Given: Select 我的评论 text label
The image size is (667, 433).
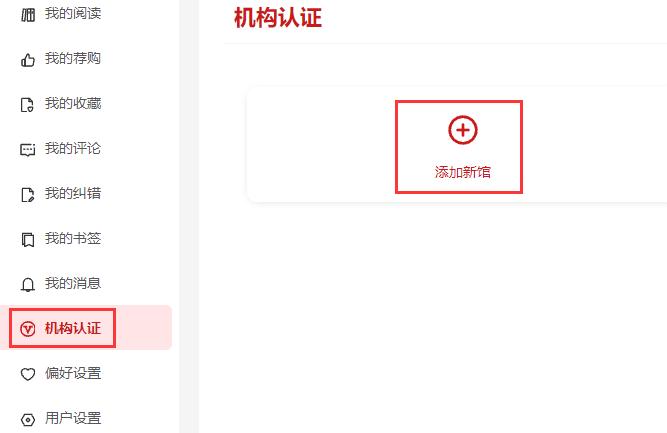Looking at the screenshot, I should pos(73,148).
